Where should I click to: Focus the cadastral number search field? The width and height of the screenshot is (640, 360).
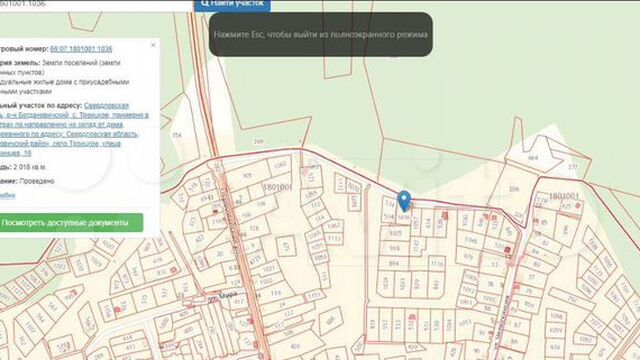(96, 5)
